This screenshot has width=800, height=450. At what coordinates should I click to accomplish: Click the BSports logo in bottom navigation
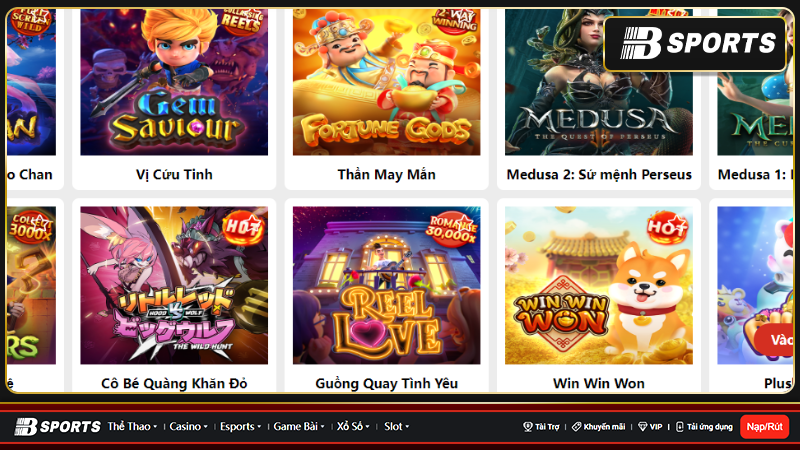[58, 427]
